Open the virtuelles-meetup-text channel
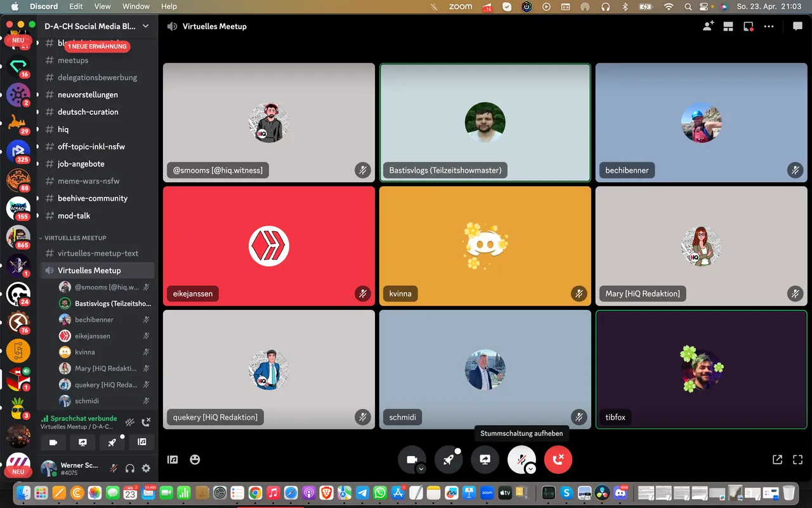This screenshot has width=812, height=508. [96, 253]
